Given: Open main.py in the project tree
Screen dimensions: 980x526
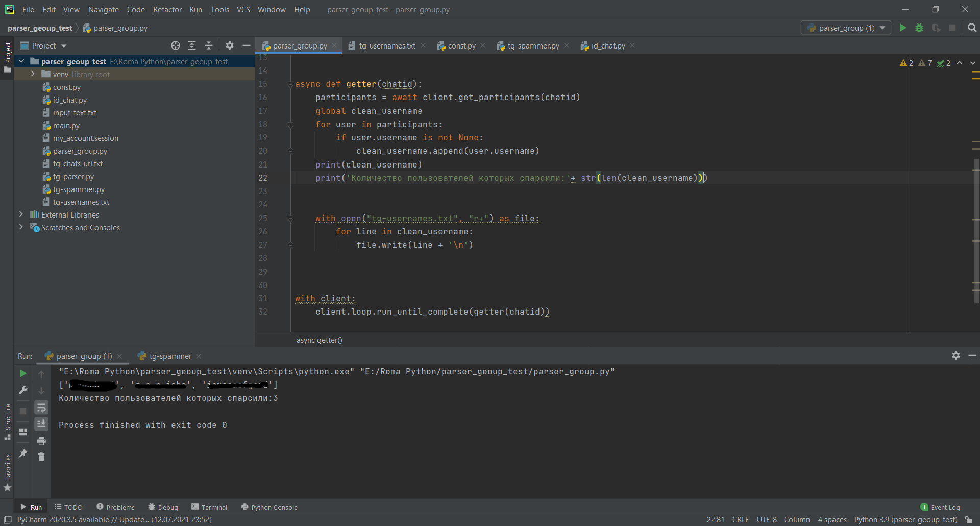Looking at the screenshot, I should (66, 125).
